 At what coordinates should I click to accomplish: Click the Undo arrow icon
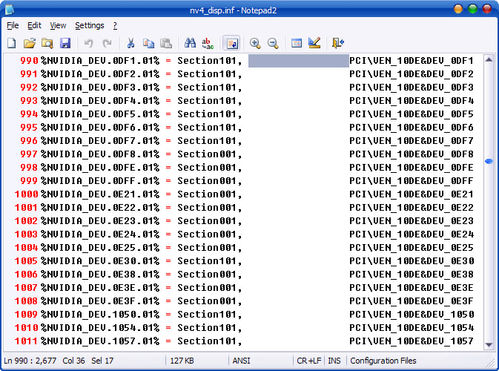[88, 43]
